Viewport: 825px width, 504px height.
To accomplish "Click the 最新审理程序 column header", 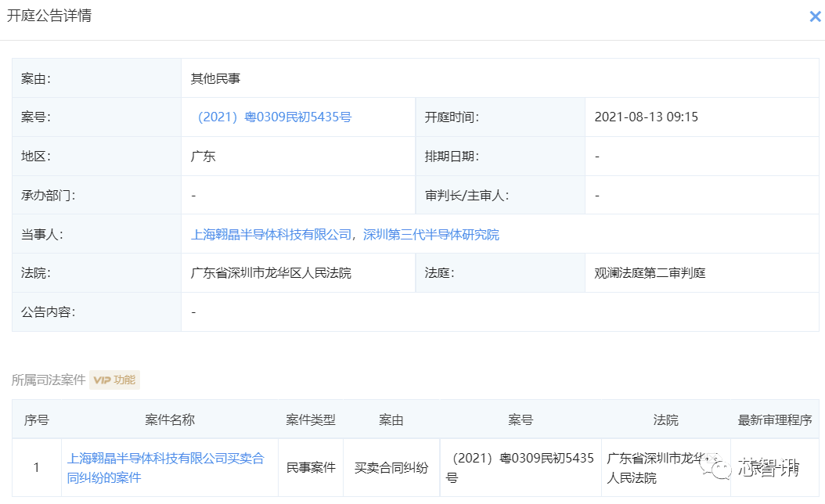I will click(x=774, y=419).
